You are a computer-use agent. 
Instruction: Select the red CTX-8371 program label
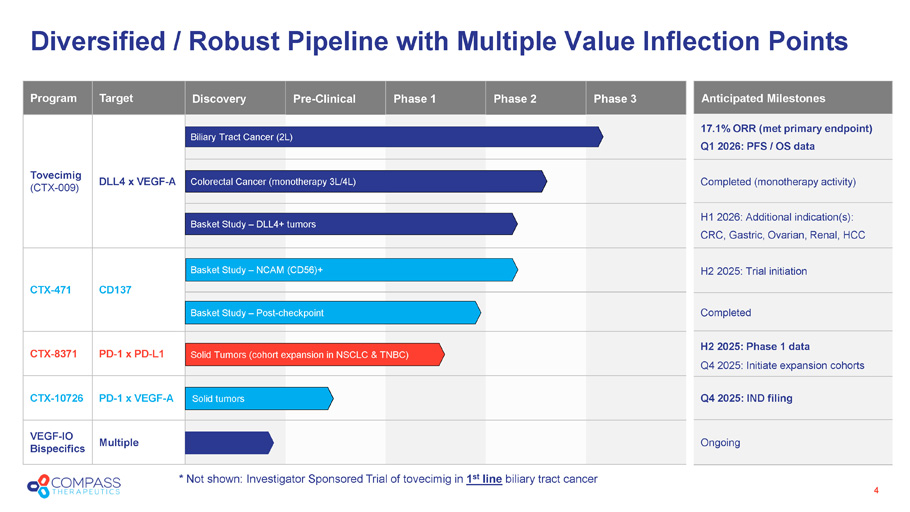[x=56, y=354]
